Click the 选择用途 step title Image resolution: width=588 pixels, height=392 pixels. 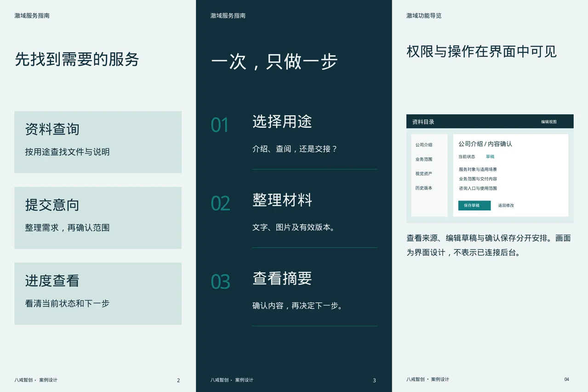point(282,121)
